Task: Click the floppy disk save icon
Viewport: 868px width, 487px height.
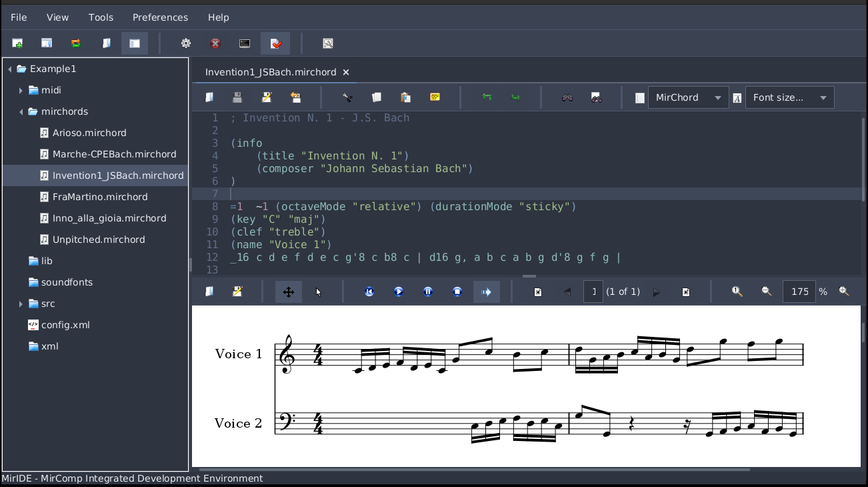Action: (237, 97)
